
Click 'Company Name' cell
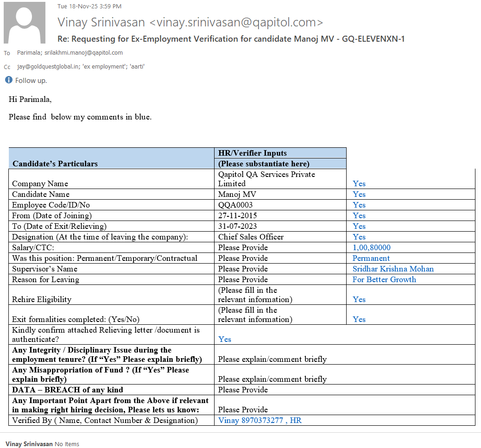point(112,179)
